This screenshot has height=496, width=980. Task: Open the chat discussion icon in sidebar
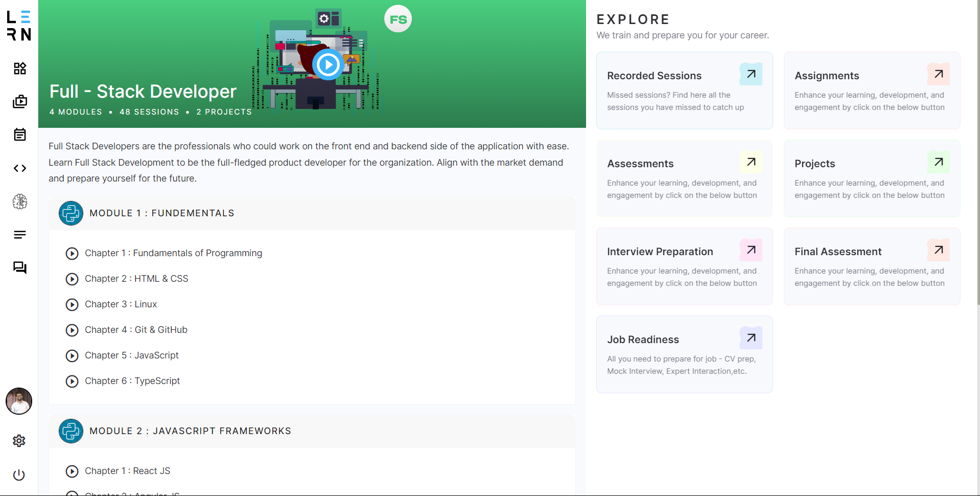point(19,267)
